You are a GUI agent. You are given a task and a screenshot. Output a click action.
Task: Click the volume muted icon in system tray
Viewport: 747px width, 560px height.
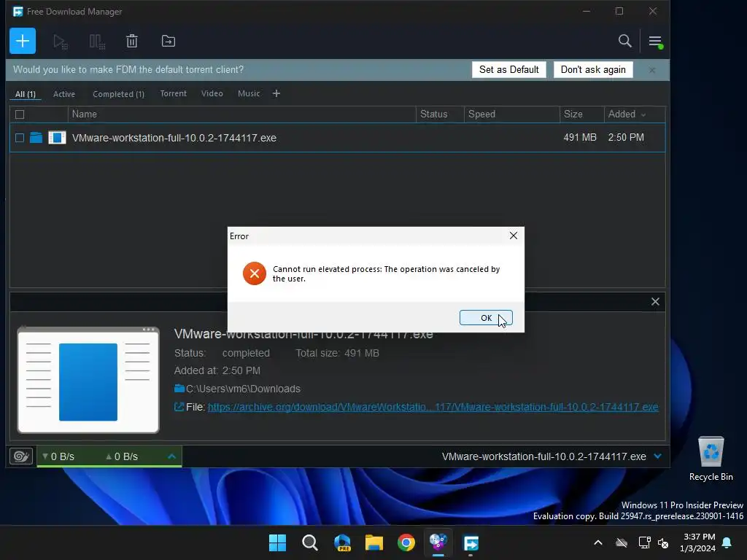(x=662, y=542)
